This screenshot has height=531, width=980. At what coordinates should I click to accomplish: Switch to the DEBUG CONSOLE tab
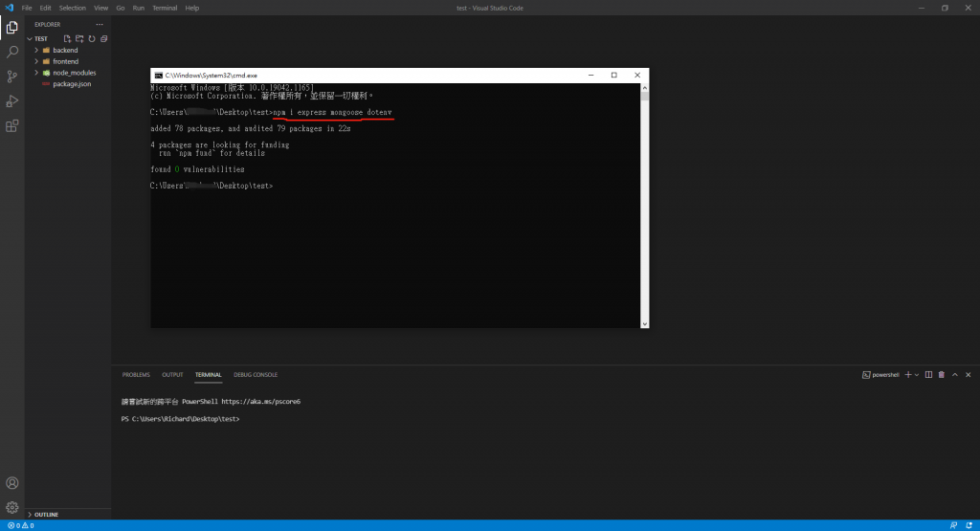pyautogui.click(x=256, y=375)
